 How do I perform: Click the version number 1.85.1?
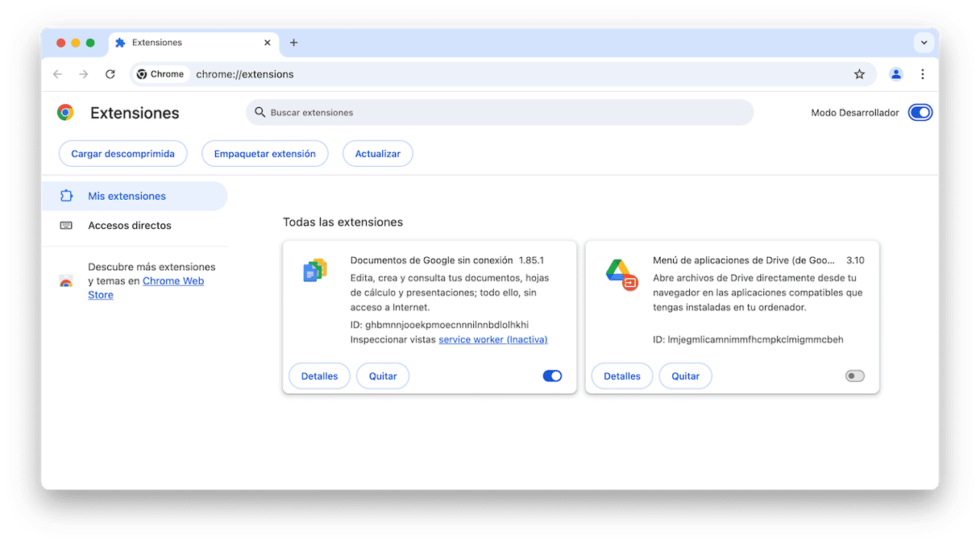(531, 260)
